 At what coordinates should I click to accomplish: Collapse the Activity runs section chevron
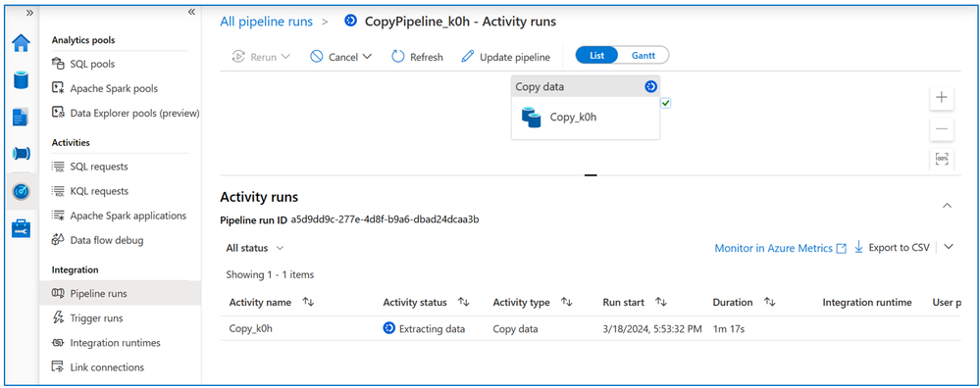(x=948, y=205)
